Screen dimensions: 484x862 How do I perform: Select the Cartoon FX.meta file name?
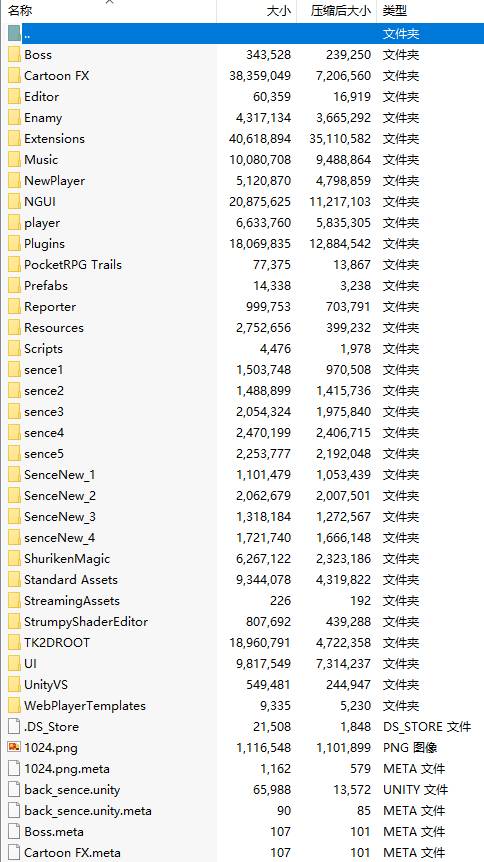coord(72,853)
